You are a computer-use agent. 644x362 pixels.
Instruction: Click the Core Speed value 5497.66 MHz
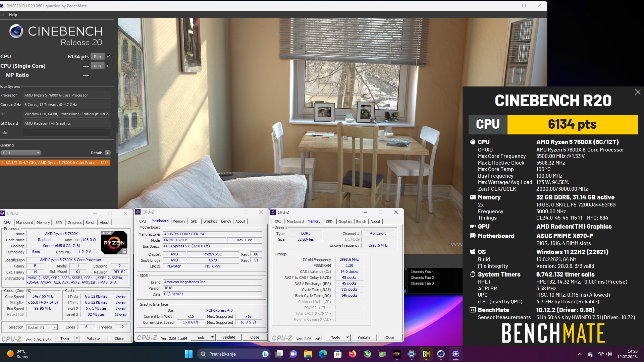click(43, 297)
